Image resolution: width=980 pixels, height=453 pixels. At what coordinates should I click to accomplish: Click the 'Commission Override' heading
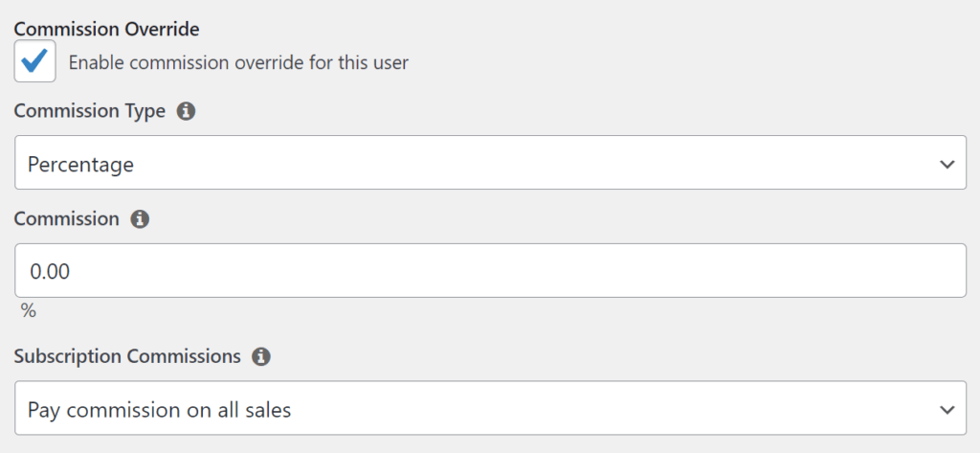tap(106, 30)
